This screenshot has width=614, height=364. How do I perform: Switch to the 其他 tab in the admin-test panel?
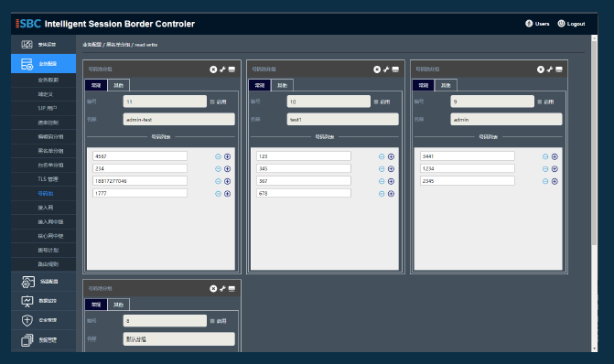point(119,85)
